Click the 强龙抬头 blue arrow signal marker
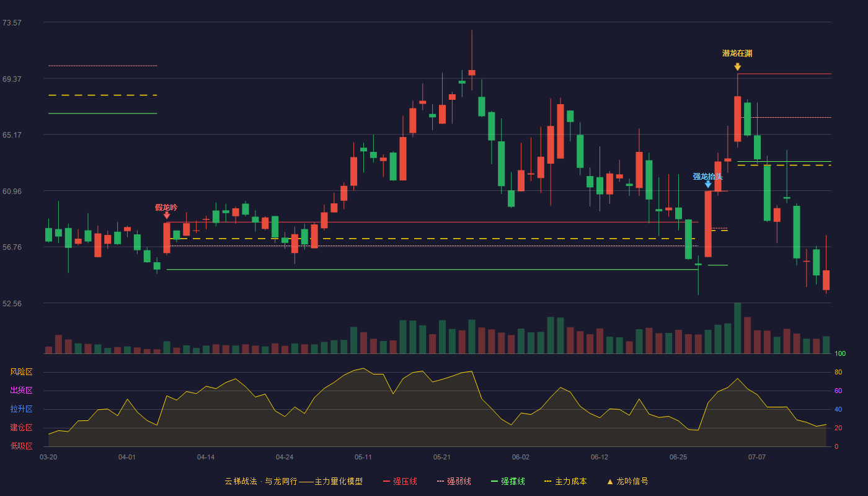The image size is (868, 496). click(x=708, y=184)
